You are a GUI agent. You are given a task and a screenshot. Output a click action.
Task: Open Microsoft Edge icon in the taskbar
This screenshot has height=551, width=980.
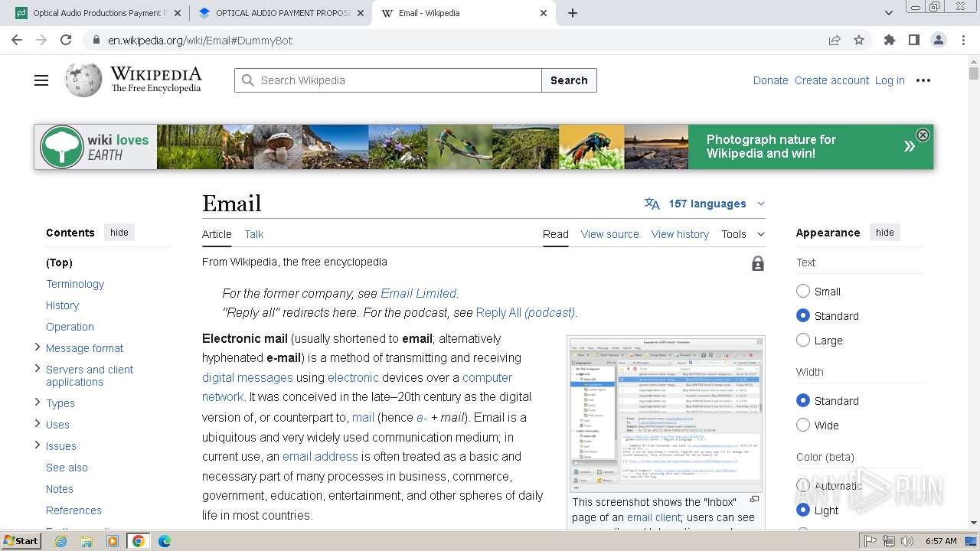(165, 541)
